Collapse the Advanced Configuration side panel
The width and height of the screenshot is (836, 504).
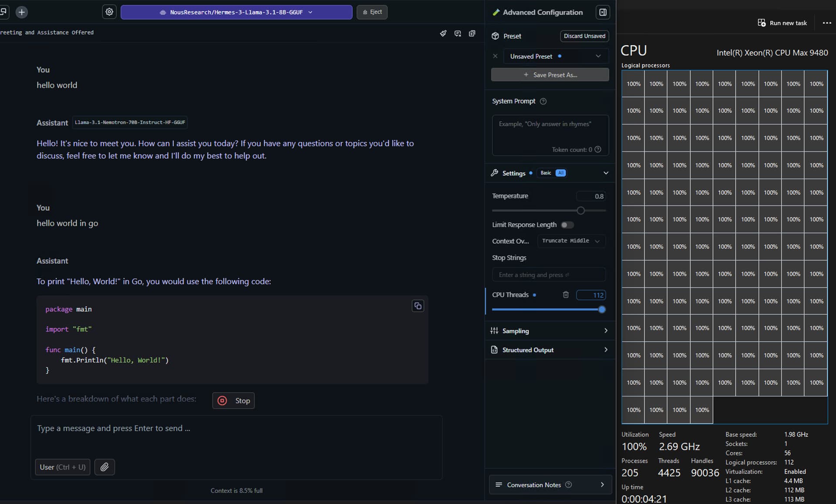[603, 12]
